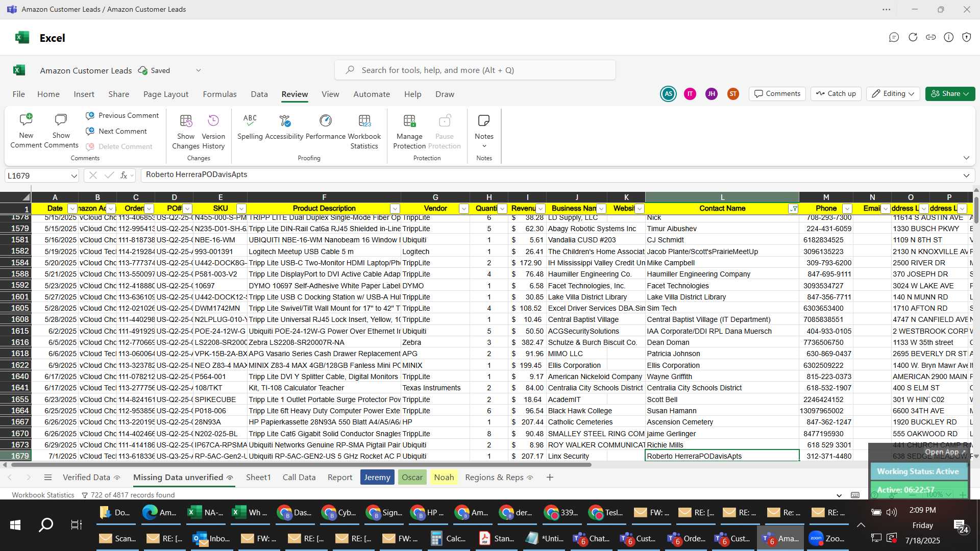Click the Catch up button
This screenshot has width=980, height=551.
pyautogui.click(x=836, y=94)
